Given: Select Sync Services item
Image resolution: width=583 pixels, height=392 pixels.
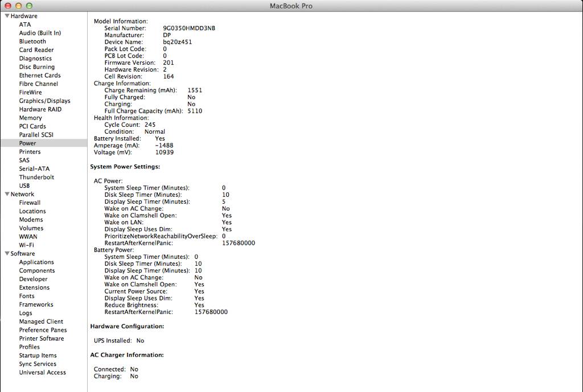Looking at the screenshot, I should [x=38, y=364].
